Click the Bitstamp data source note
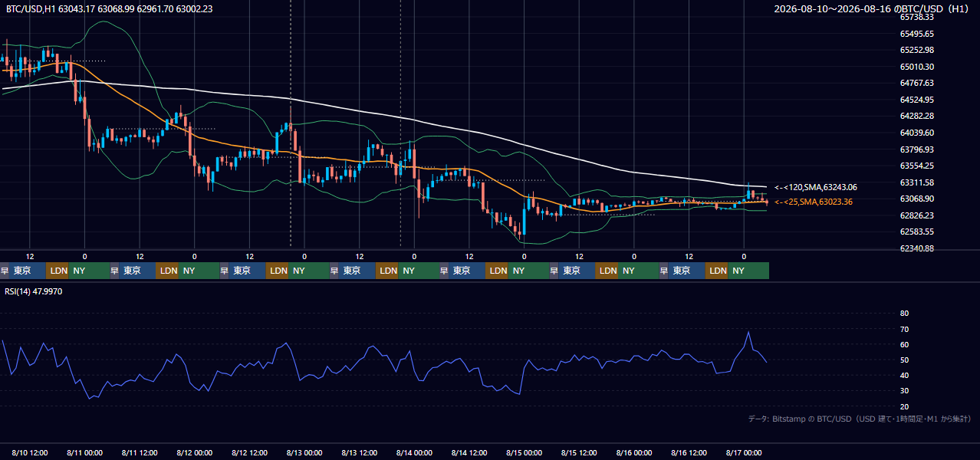Image resolution: width=980 pixels, height=460 pixels. point(860,419)
